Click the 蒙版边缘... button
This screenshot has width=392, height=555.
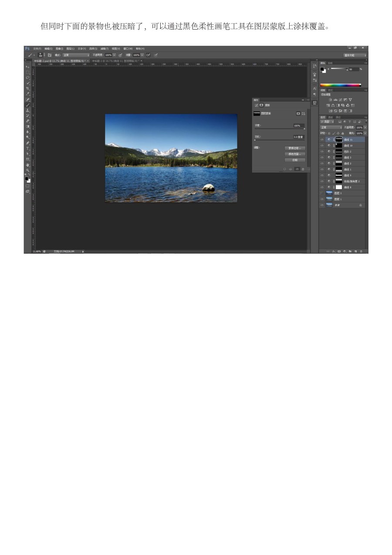click(295, 148)
